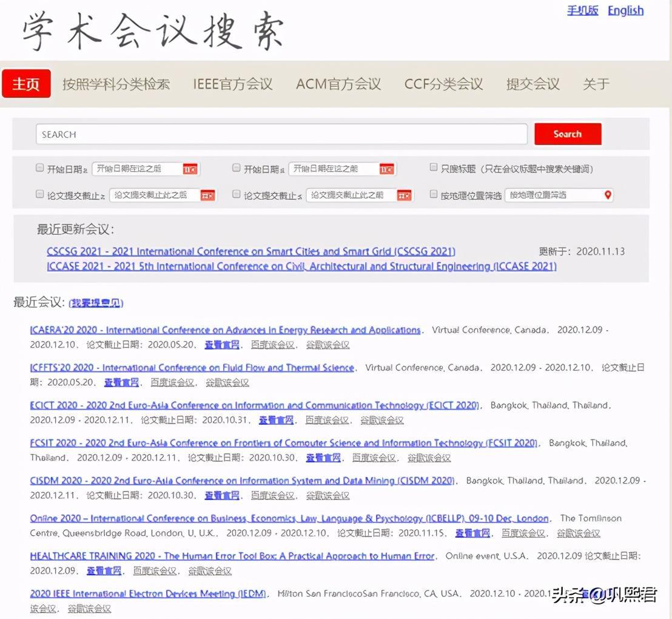This screenshot has height=619, width=672.
Task: Open calendar for submission deadline after field
Action: 207,195
